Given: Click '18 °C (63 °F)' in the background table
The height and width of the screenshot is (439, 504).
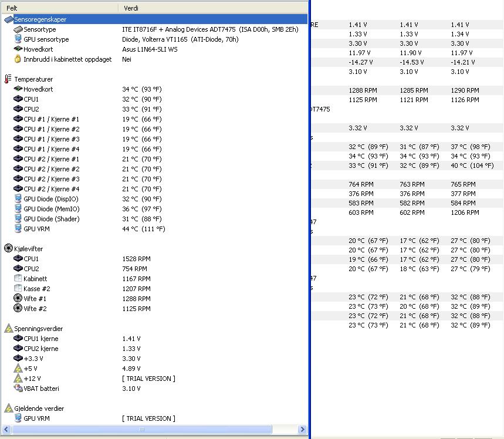Looking at the screenshot, I should pos(420,269).
